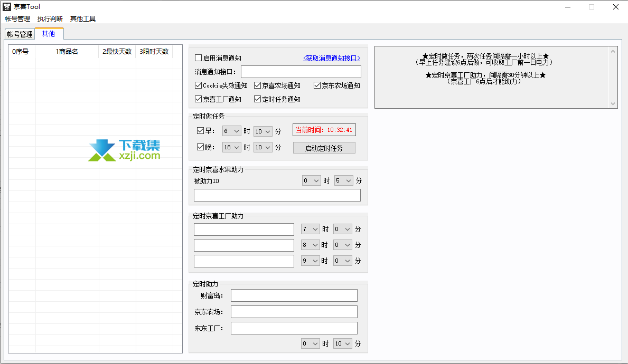This screenshot has height=364, width=628.
Task: Open 京喜工厂助力 hour dropdown showing 8
Action: point(311,245)
